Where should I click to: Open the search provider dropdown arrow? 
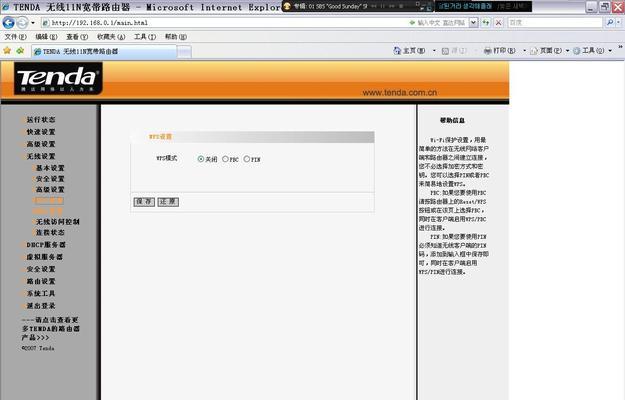click(x=619, y=23)
